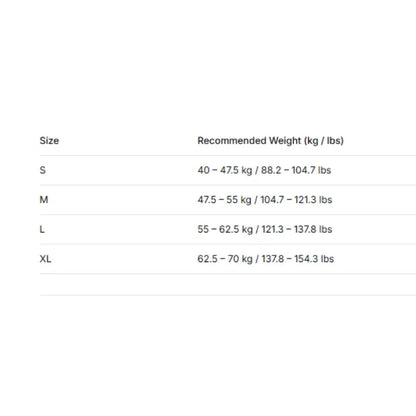Image resolution: width=416 pixels, height=416 pixels.
Task: Click the 62.5 – 70 kg weight text
Action: point(225,259)
